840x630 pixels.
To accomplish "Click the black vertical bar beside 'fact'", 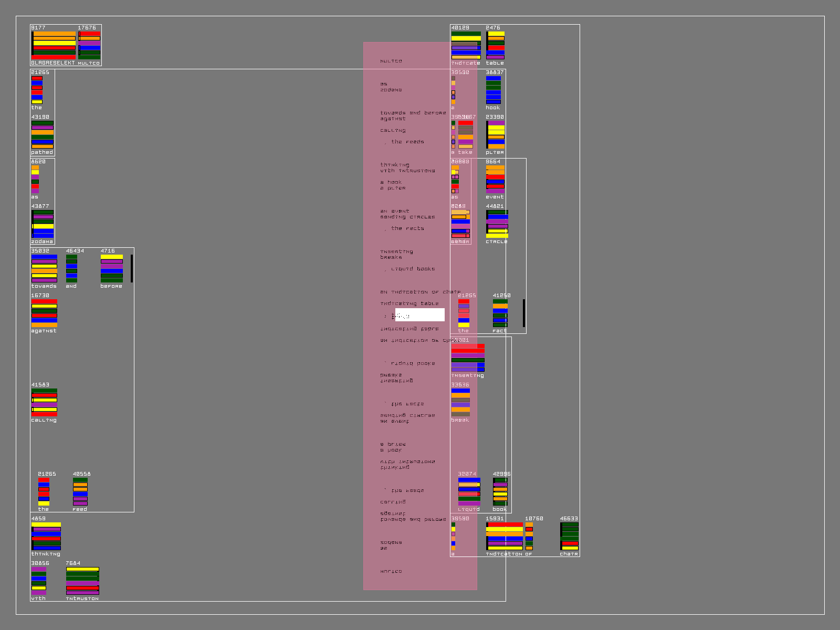I will click(524, 313).
